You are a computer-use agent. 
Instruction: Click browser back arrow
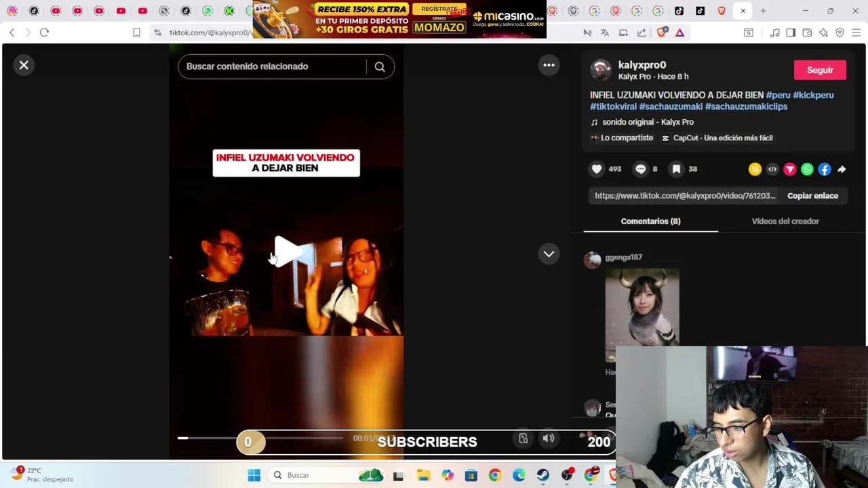click(12, 33)
